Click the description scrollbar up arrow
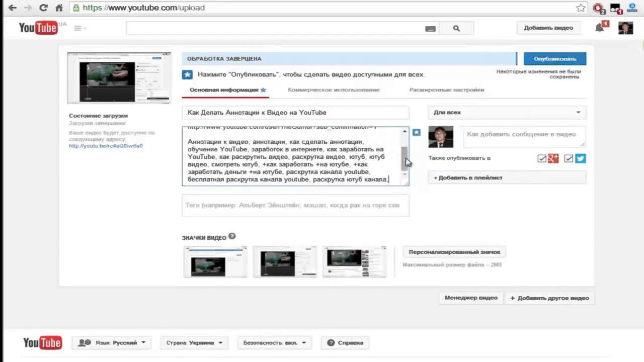644x362 pixels. coord(405,132)
